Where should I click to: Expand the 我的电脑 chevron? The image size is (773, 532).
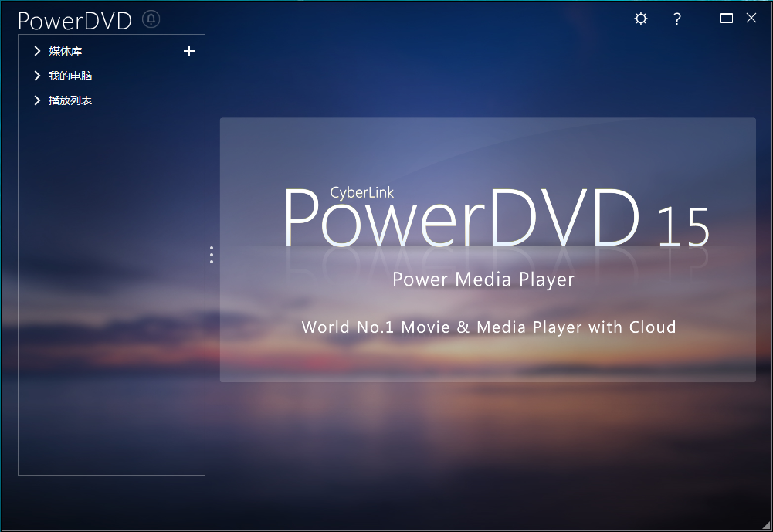[x=37, y=76]
